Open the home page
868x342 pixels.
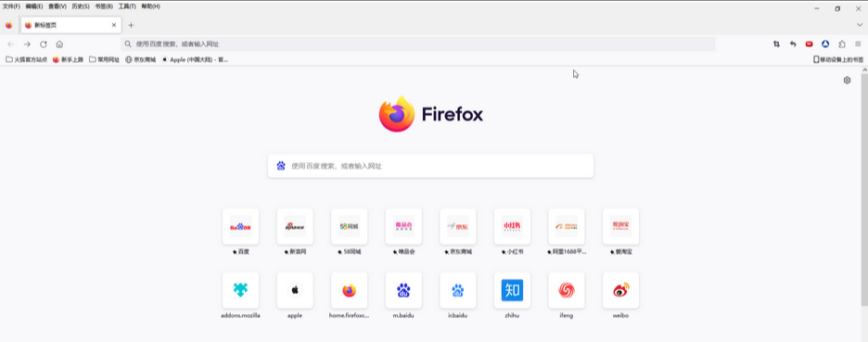coord(59,44)
